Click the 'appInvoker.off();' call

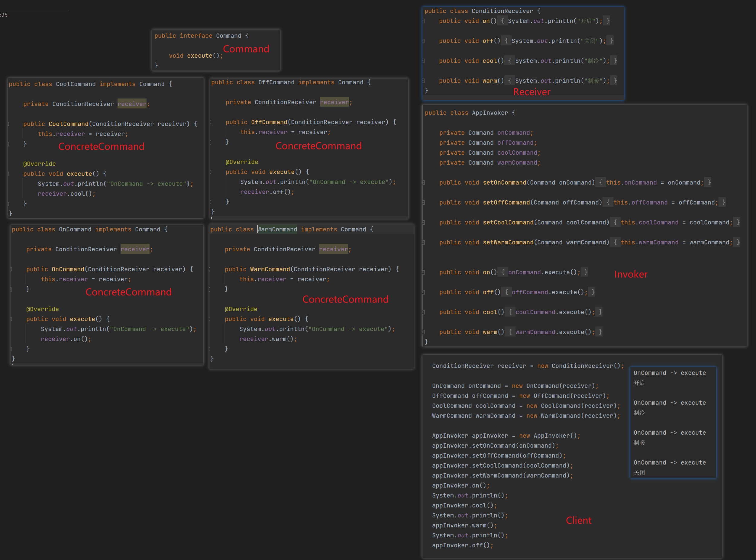click(463, 546)
